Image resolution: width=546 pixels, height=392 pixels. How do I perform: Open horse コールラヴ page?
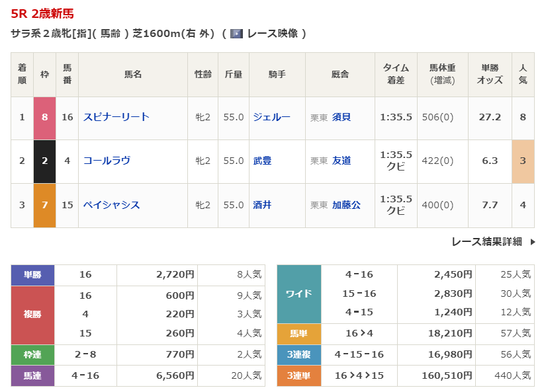click(x=107, y=161)
